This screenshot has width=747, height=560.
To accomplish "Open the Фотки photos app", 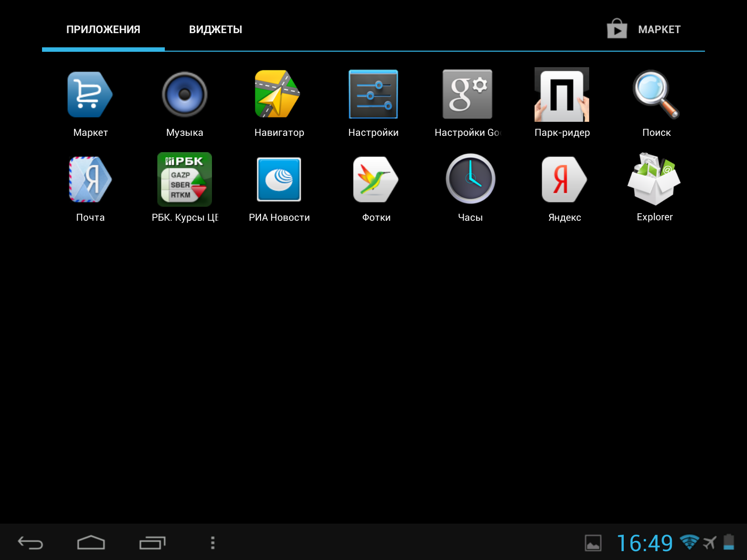I will [x=376, y=179].
